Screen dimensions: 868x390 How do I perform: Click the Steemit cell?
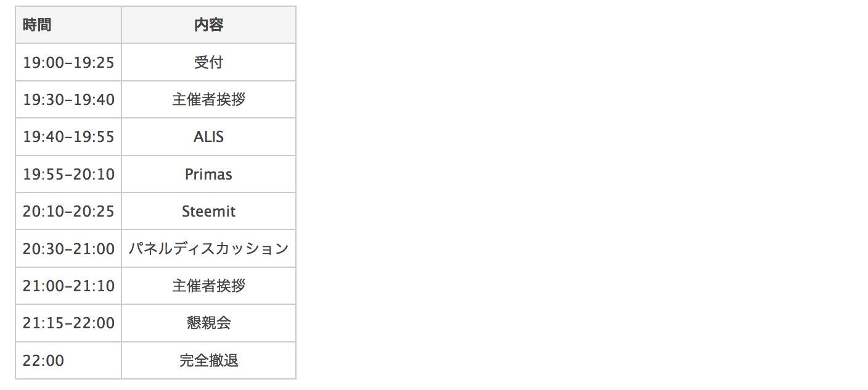(208, 211)
